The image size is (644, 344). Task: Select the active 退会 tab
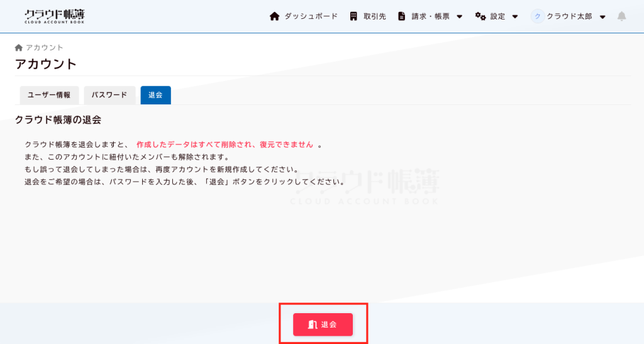[155, 95]
